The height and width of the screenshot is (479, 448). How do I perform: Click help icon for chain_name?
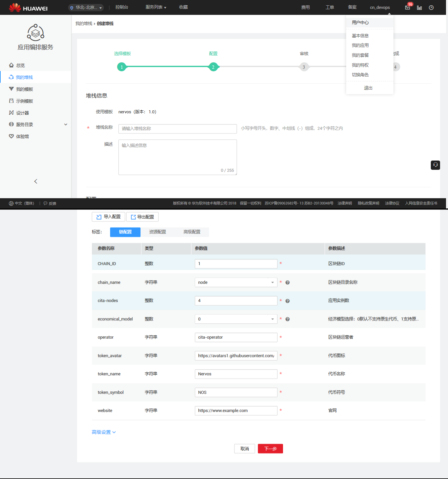click(288, 282)
